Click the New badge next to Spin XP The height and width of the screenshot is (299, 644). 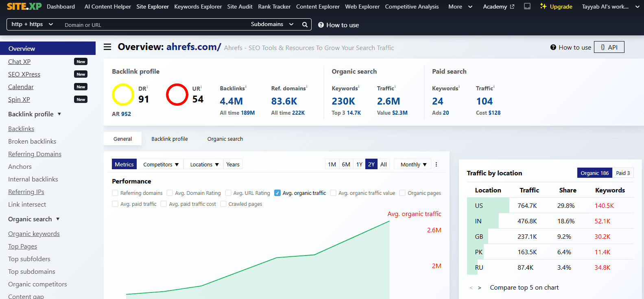tap(81, 99)
